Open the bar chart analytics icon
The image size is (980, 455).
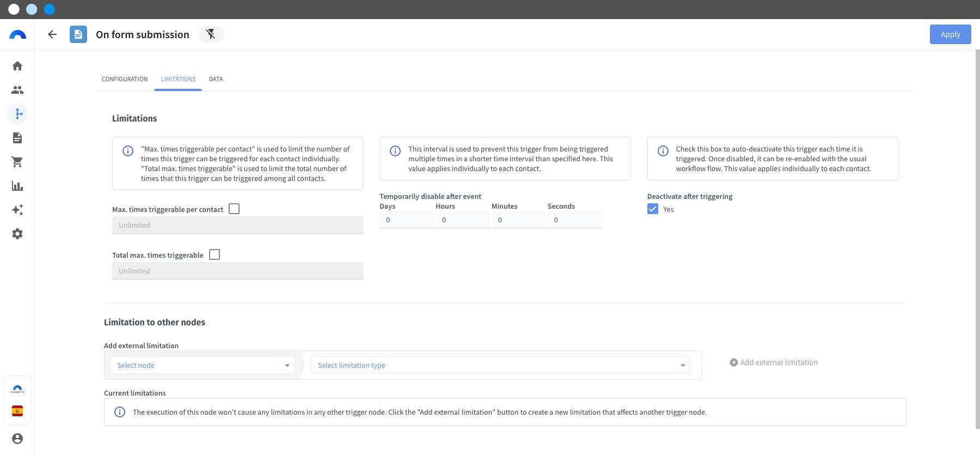point(17,186)
